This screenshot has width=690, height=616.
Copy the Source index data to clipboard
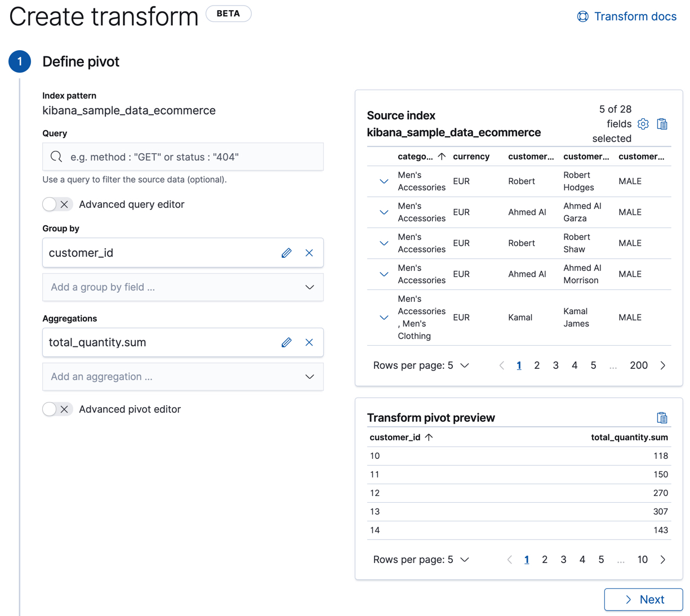tap(662, 123)
